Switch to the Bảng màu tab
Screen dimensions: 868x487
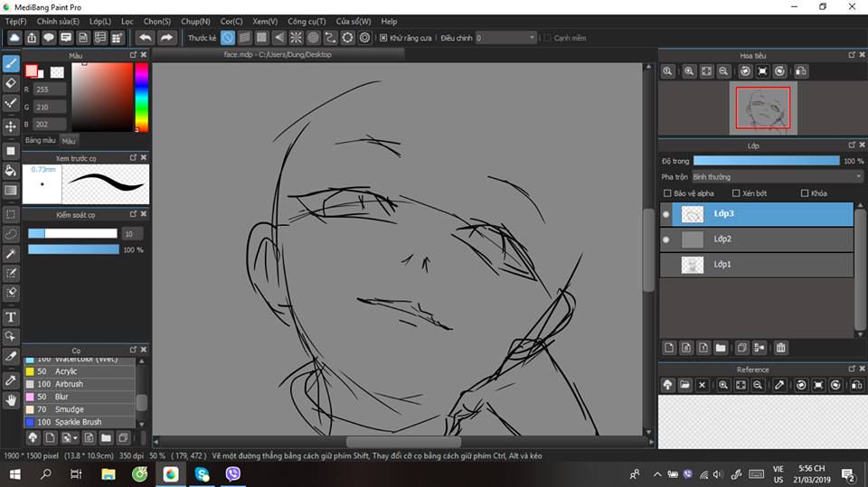pyautogui.click(x=40, y=141)
